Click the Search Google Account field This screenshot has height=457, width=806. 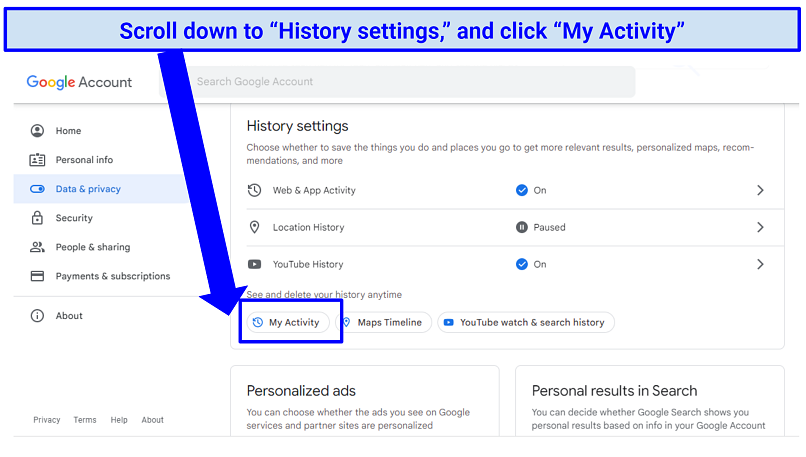tap(397, 82)
